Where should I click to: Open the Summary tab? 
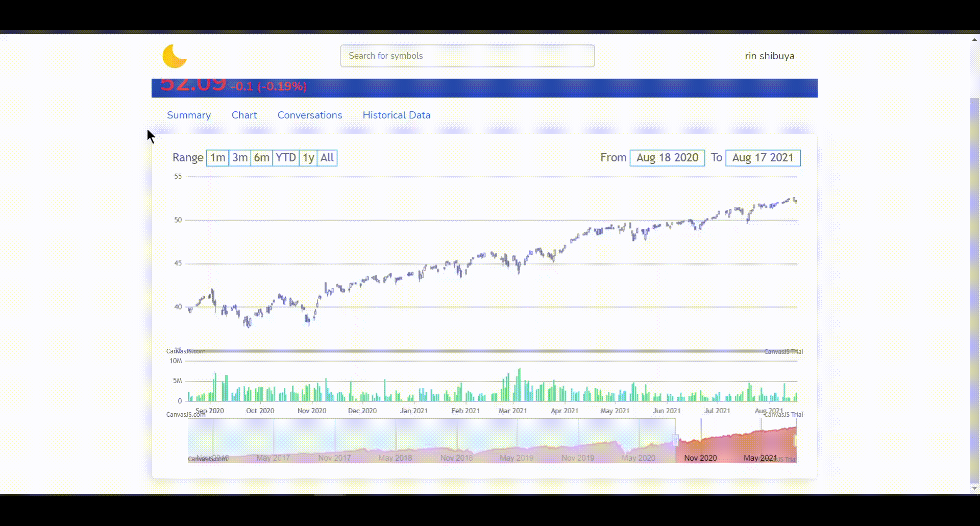pos(189,115)
